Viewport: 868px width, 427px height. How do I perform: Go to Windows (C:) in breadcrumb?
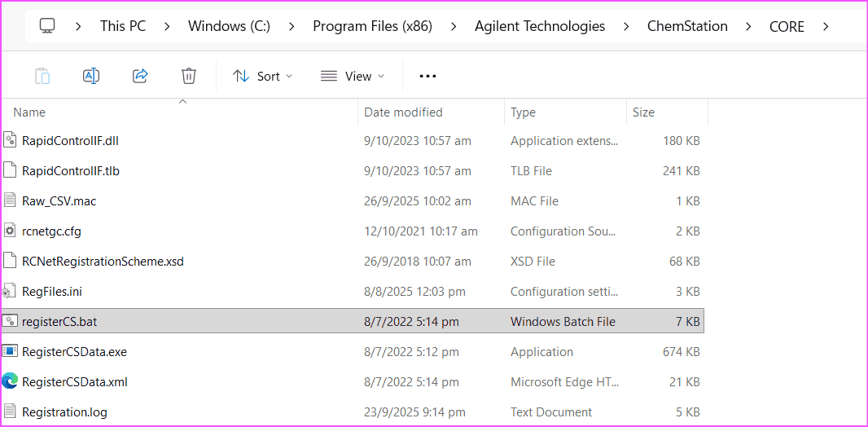229,26
